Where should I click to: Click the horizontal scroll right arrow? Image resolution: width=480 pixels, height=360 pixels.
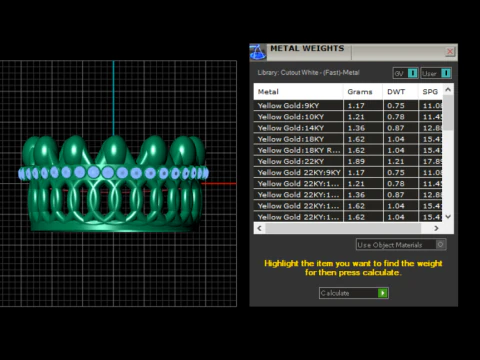436,228
